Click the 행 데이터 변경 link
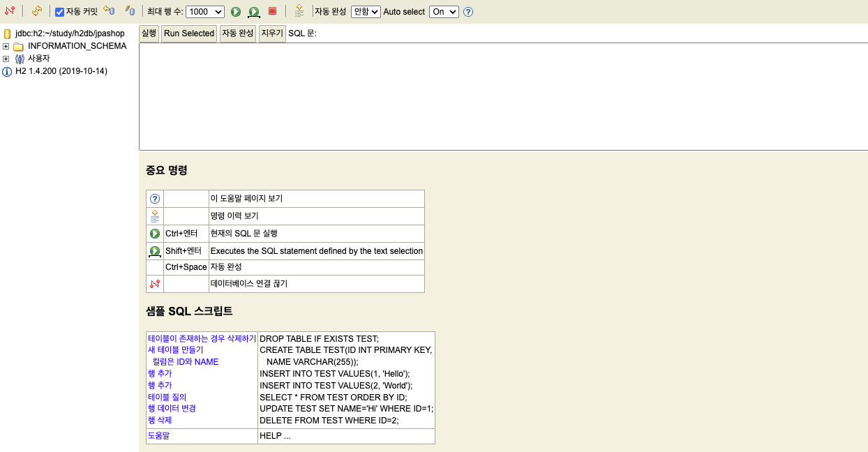 click(172, 409)
